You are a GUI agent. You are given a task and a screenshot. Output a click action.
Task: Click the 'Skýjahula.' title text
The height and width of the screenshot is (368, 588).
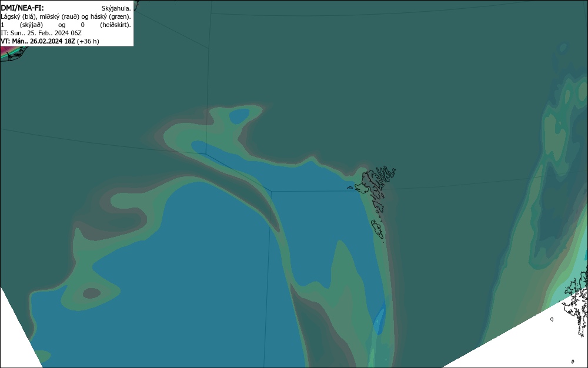pyautogui.click(x=116, y=8)
